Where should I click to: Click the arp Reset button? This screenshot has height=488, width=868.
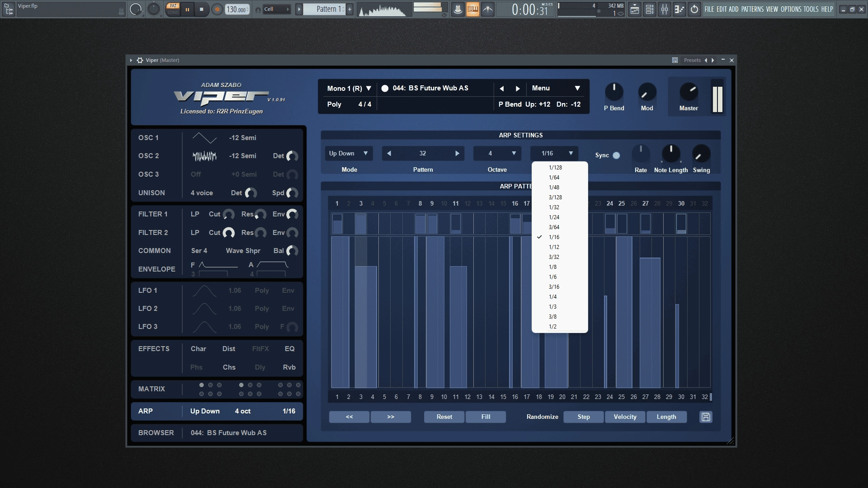click(444, 417)
